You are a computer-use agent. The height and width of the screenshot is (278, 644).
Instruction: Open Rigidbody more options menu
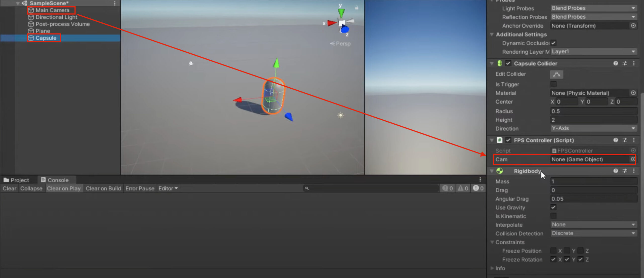click(x=634, y=171)
